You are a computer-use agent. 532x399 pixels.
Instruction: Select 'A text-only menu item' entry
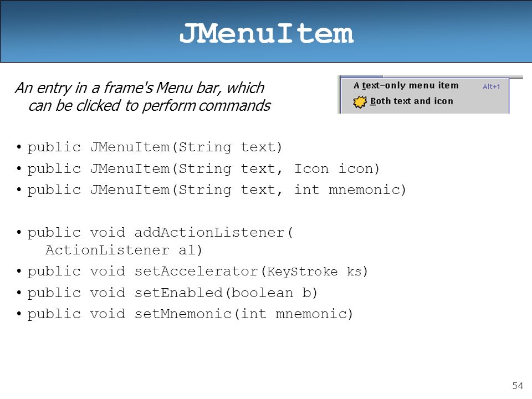[406, 85]
